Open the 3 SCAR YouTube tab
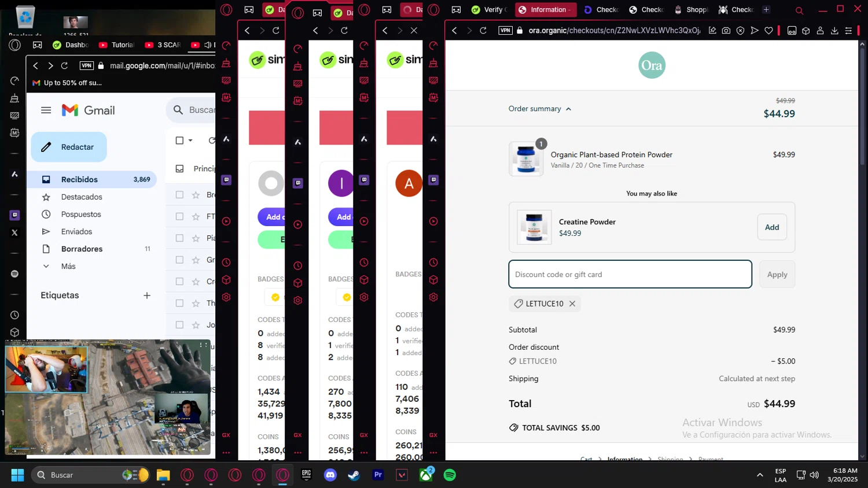 coord(163,45)
